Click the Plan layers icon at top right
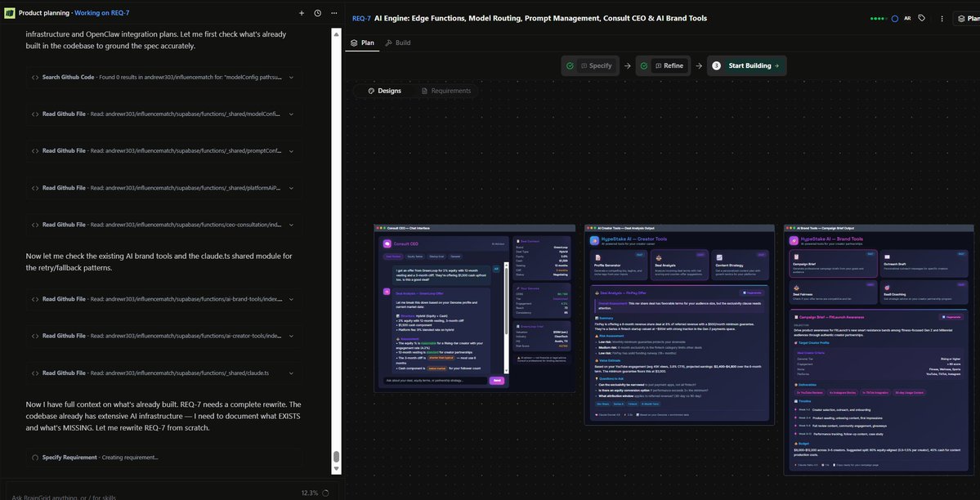The image size is (980, 500). 961,19
